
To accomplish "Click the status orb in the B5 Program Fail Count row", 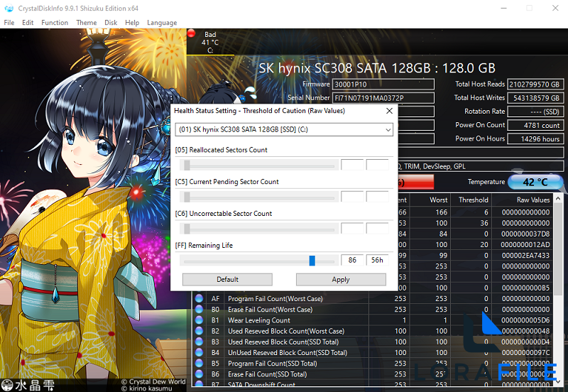I will coord(199,363).
